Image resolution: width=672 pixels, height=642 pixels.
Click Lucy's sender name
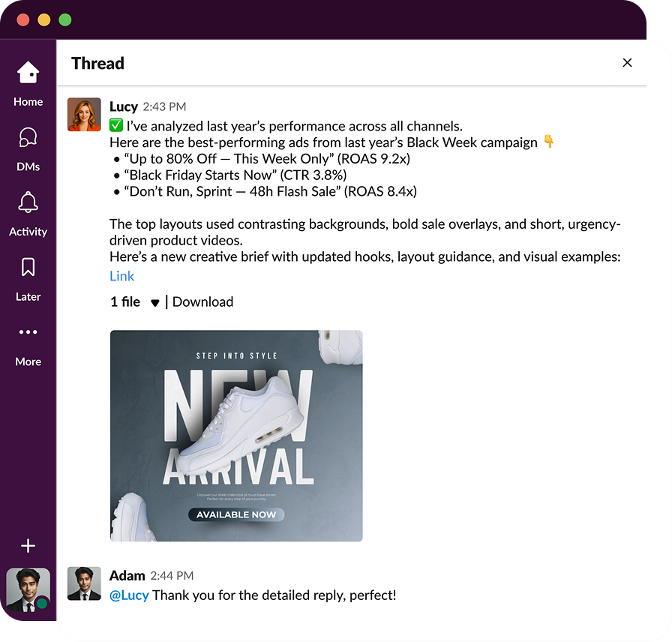[x=124, y=106]
